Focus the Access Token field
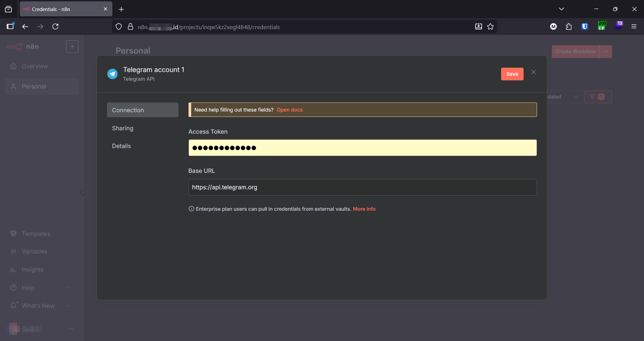Viewport: 644px width, 341px height. pos(362,148)
